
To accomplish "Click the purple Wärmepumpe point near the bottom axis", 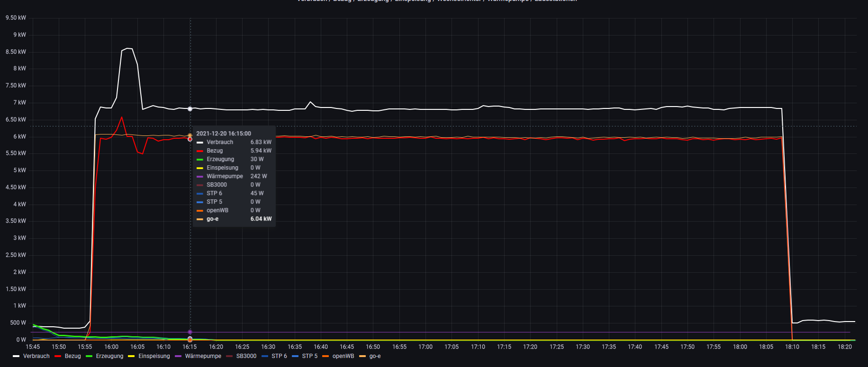I will point(190,332).
